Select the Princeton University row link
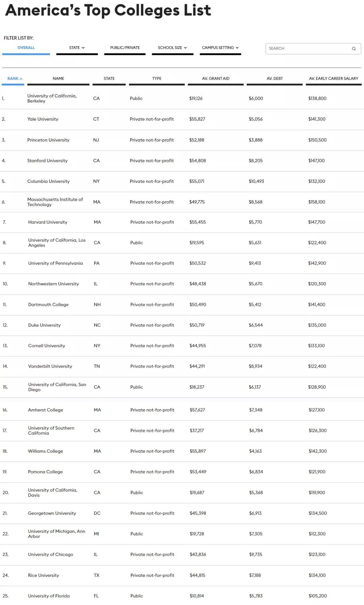 click(x=48, y=140)
